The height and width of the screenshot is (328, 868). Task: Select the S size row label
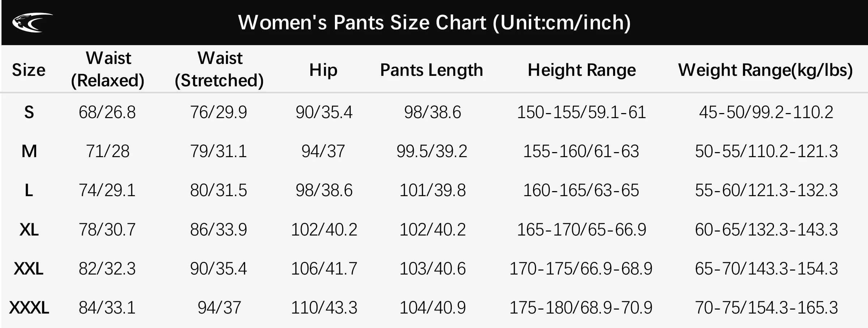coord(29,112)
